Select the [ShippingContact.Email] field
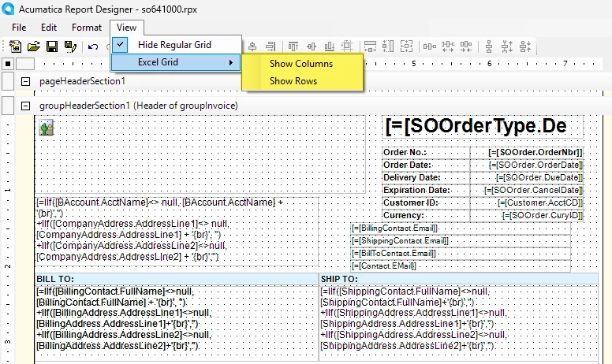 (x=461, y=241)
